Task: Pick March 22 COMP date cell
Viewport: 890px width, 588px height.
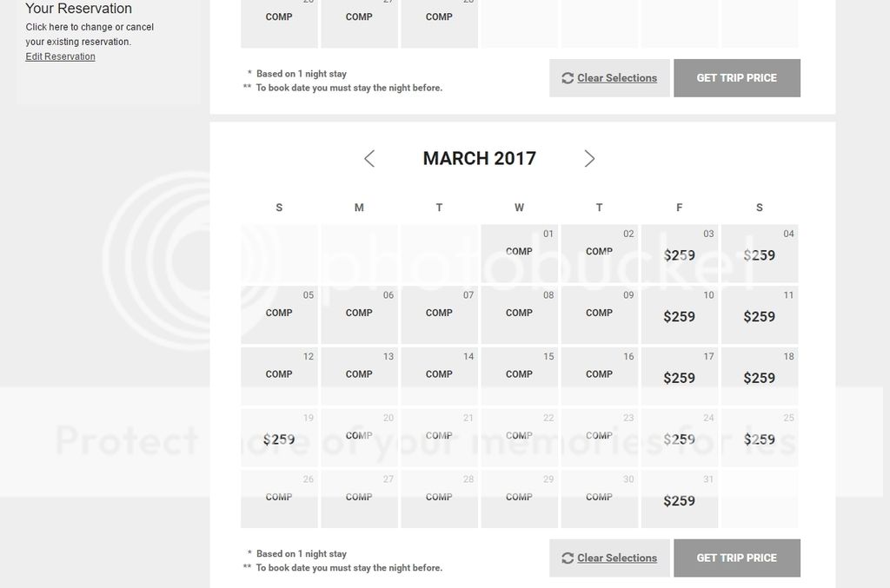Action: [520, 438]
